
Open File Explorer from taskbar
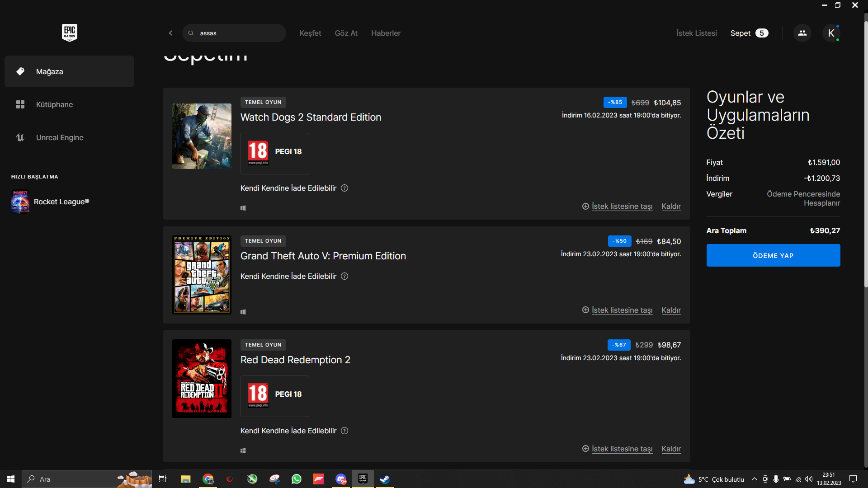(185, 479)
